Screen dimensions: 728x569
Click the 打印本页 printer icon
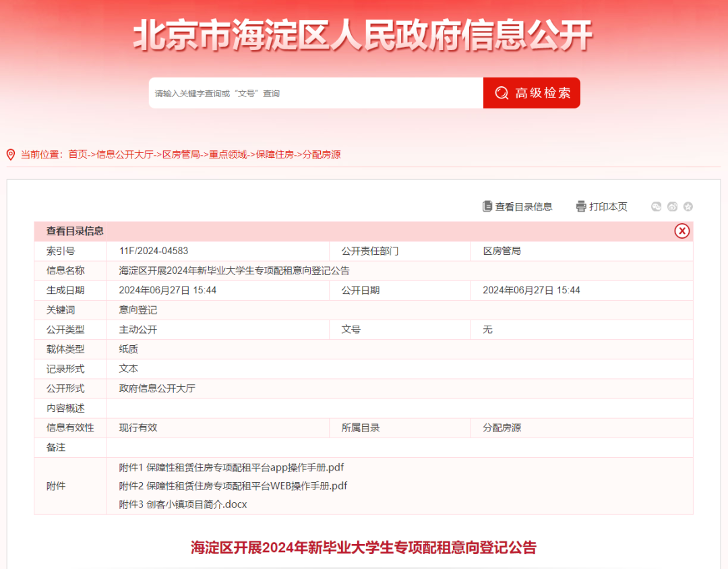[x=580, y=206]
